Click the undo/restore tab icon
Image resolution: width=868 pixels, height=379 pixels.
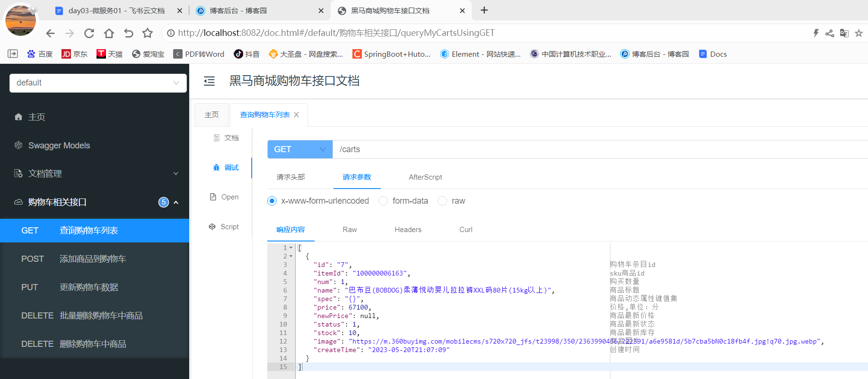click(128, 33)
